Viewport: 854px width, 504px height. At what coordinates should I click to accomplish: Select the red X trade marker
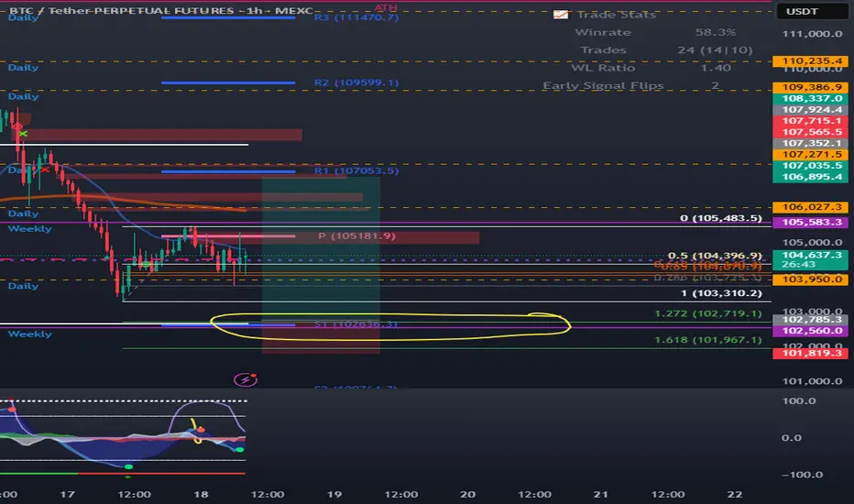tap(45, 170)
